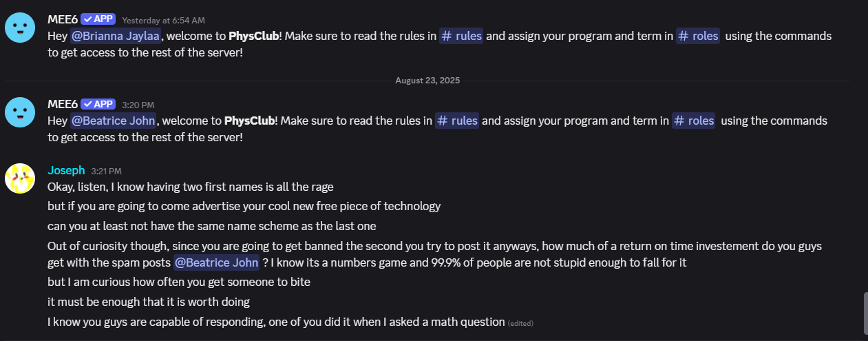This screenshot has width=868, height=341.
Task: Click the APP badge on the 3:20 PM message
Action: (x=98, y=104)
